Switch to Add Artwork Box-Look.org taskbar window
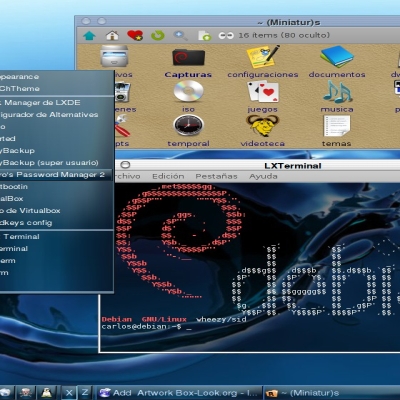This screenshot has width=400, height=400. [179, 393]
